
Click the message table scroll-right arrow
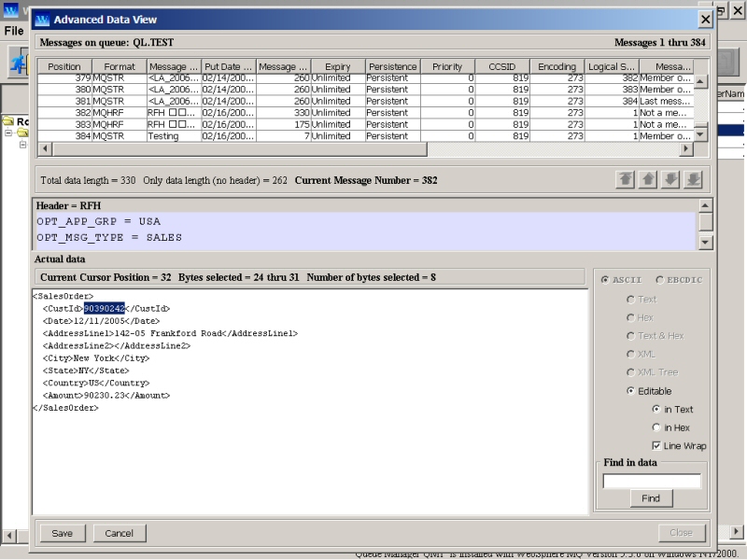click(x=686, y=149)
